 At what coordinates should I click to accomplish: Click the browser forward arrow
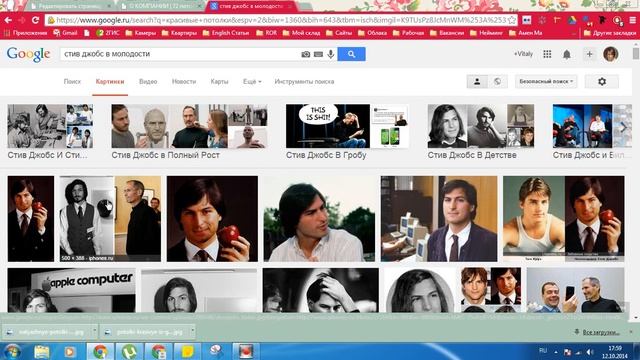22,20
